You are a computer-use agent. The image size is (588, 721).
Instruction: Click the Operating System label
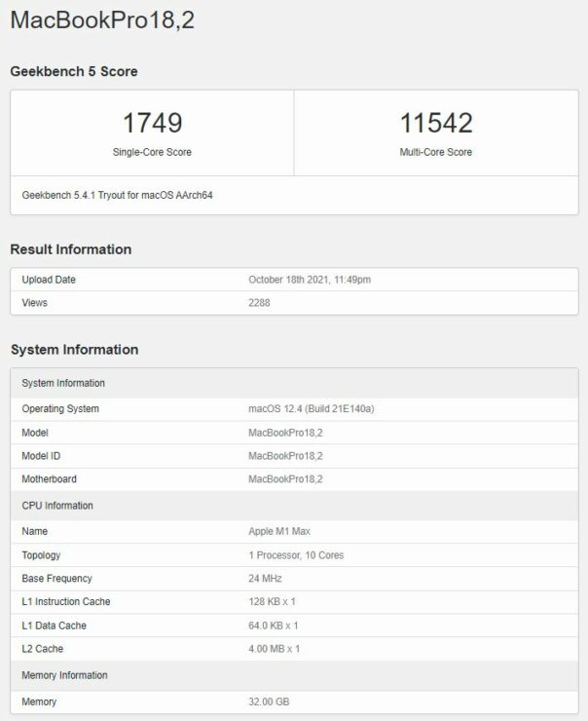coord(60,409)
